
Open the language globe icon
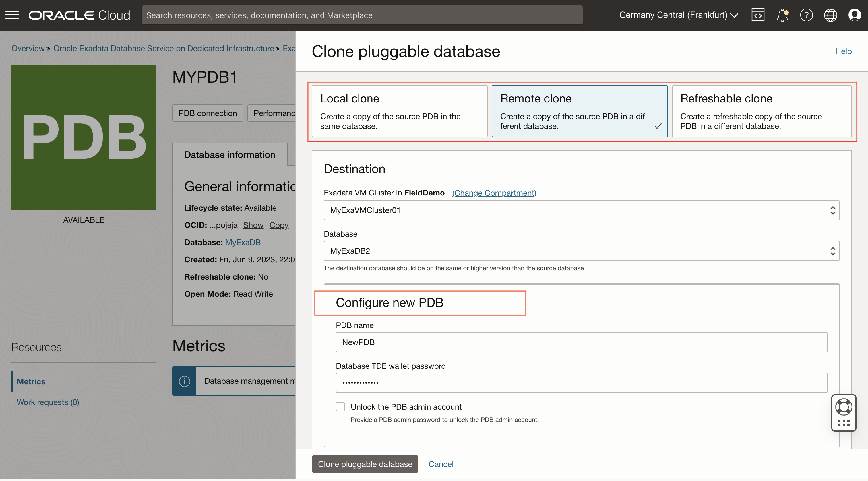click(x=830, y=15)
